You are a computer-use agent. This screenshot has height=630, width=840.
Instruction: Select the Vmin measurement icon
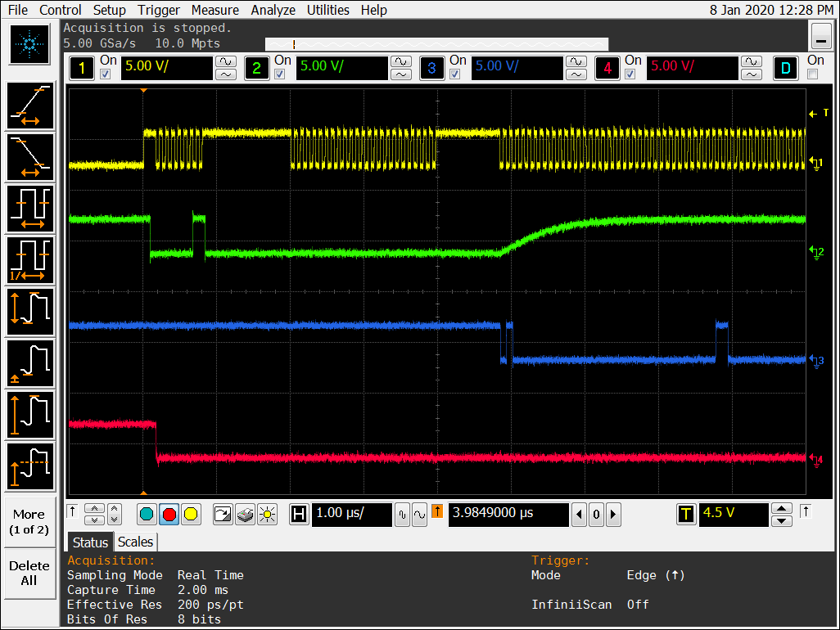pos(30,363)
